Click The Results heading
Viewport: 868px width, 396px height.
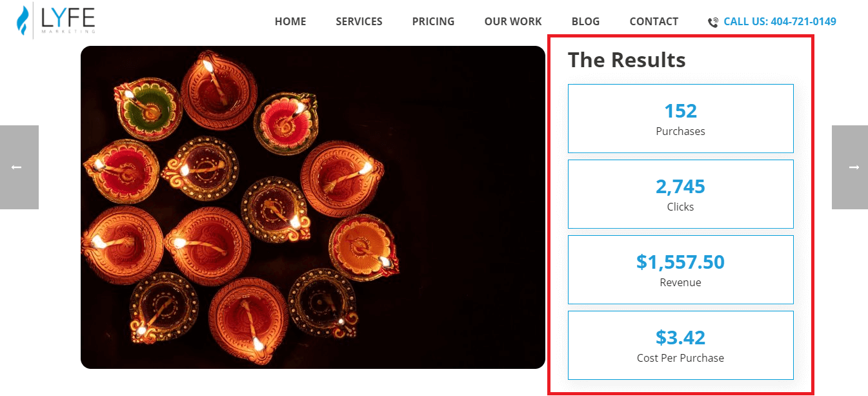tap(627, 60)
